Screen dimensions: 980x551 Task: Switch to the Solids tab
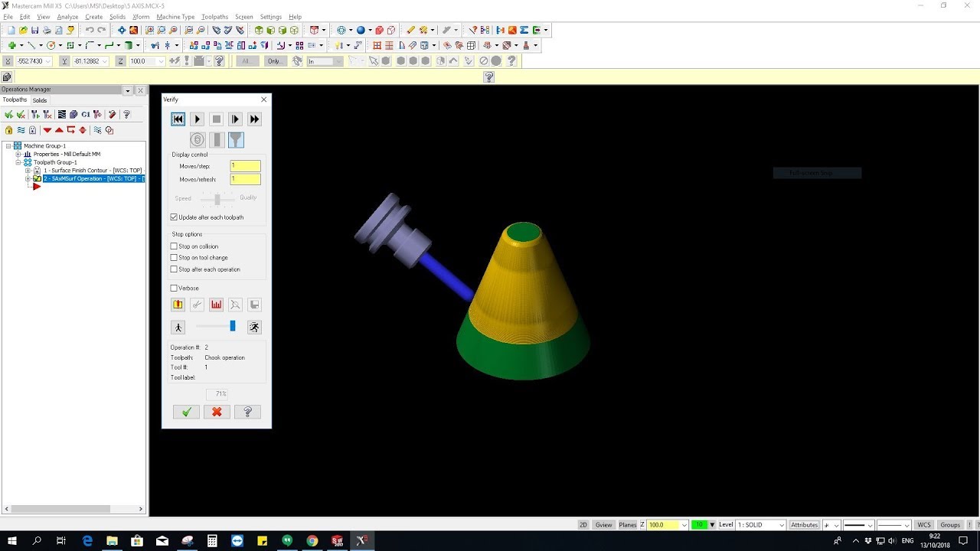40,100
